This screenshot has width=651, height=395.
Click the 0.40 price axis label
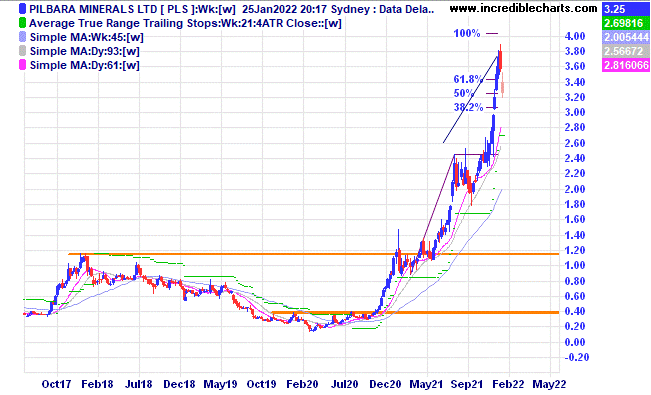(x=575, y=311)
